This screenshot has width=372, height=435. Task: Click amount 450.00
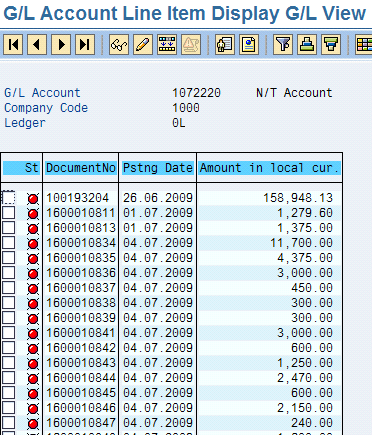tap(312, 288)
